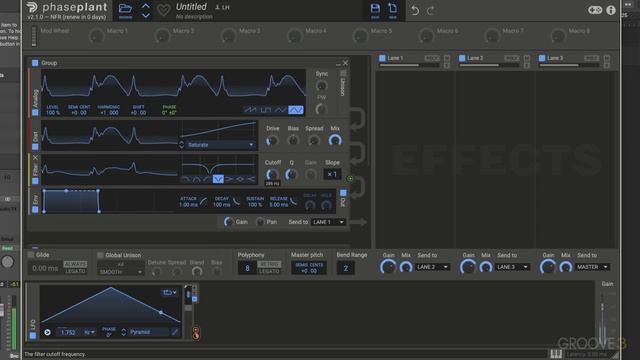The image size is (640, 360).
Task: Choose the band-pass filter shape
Action: (x=197, y=179)
